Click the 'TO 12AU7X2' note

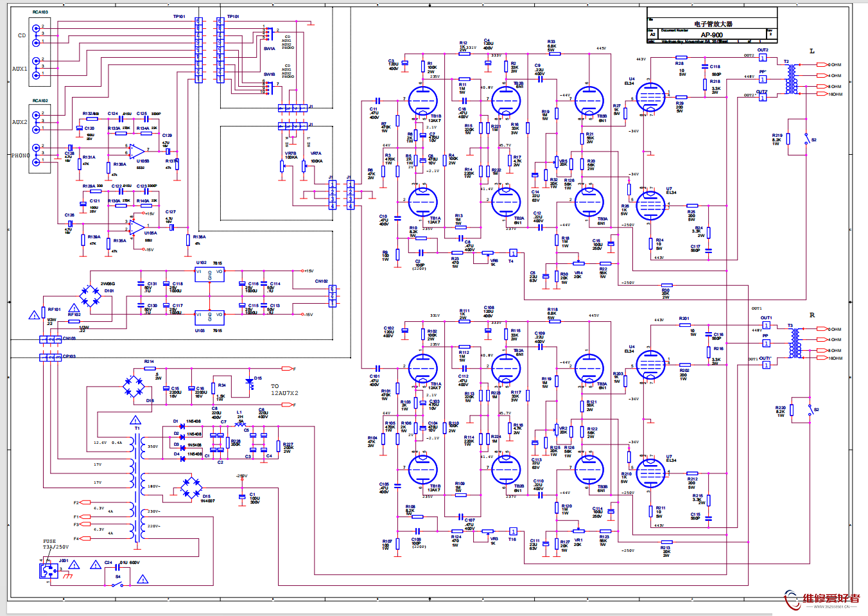pyautogui.click(x=284, y=390)
